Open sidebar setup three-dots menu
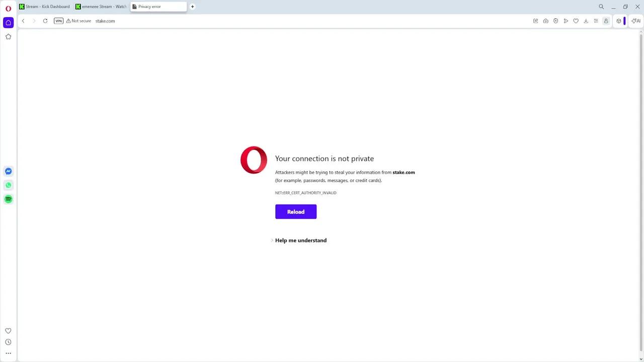 (x=8, y=353)
